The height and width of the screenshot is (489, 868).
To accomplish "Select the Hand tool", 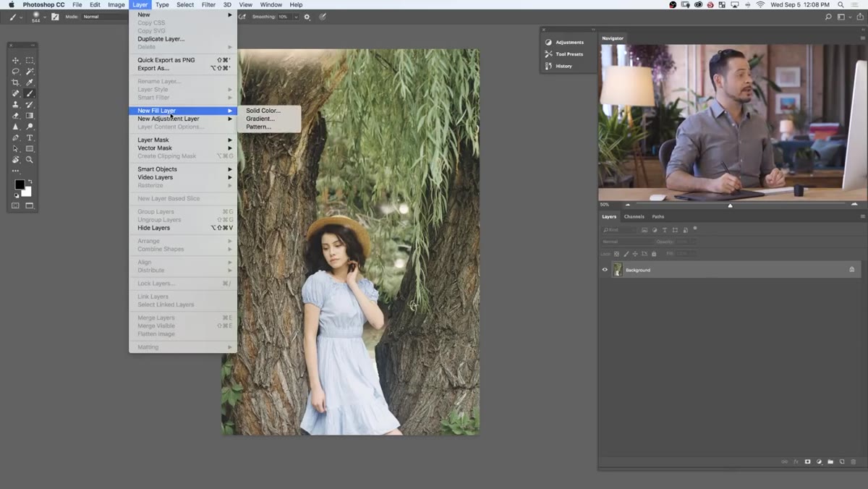I will 15,159.
